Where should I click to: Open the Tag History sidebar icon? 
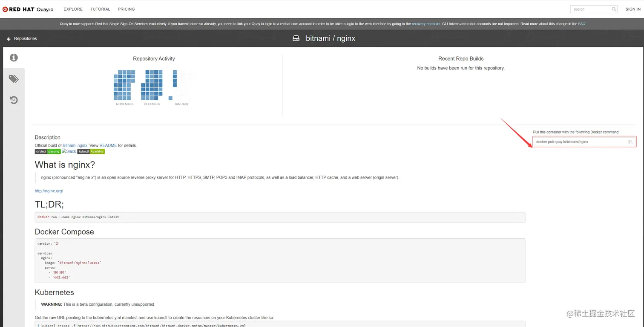(x=14, y=100)
